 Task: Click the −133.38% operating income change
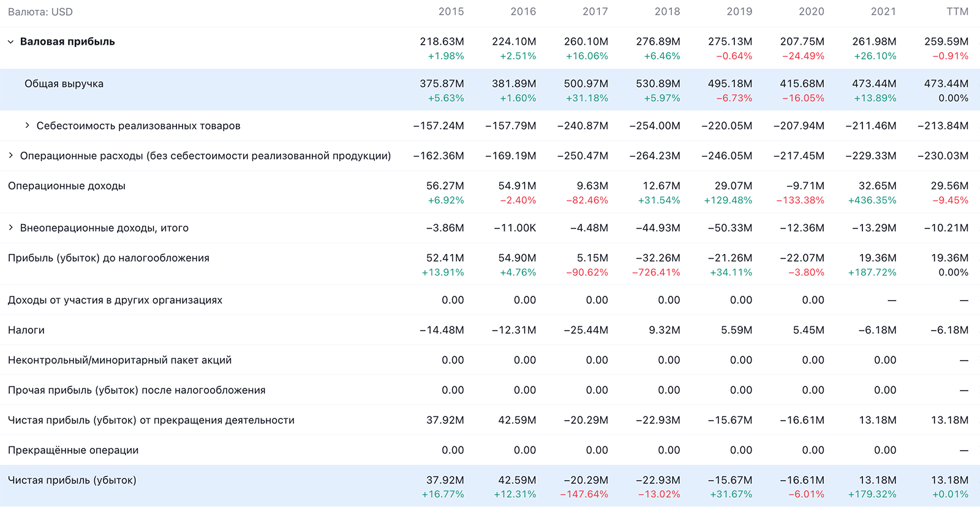pyautogui.click(x=801, y=200)
